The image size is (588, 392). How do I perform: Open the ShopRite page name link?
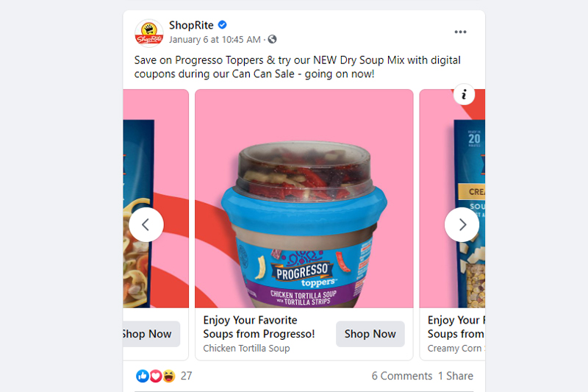pos(191,25)
